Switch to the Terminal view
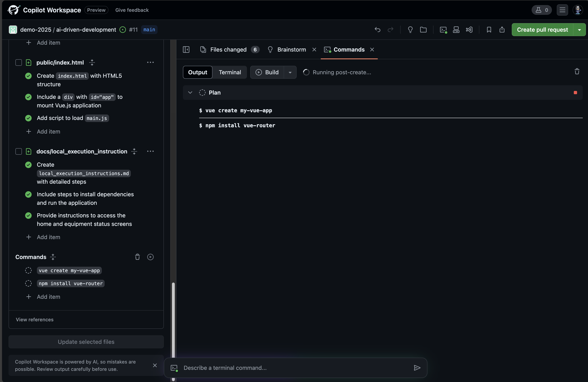588x382 pixels. pyautogui.click(x=230, y=72)
